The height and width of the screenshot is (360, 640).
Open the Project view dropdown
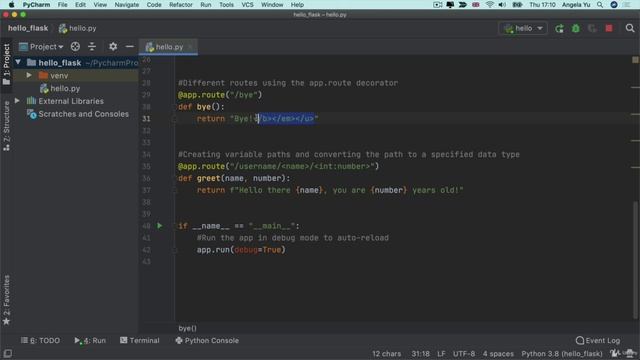tap(41, 47)
